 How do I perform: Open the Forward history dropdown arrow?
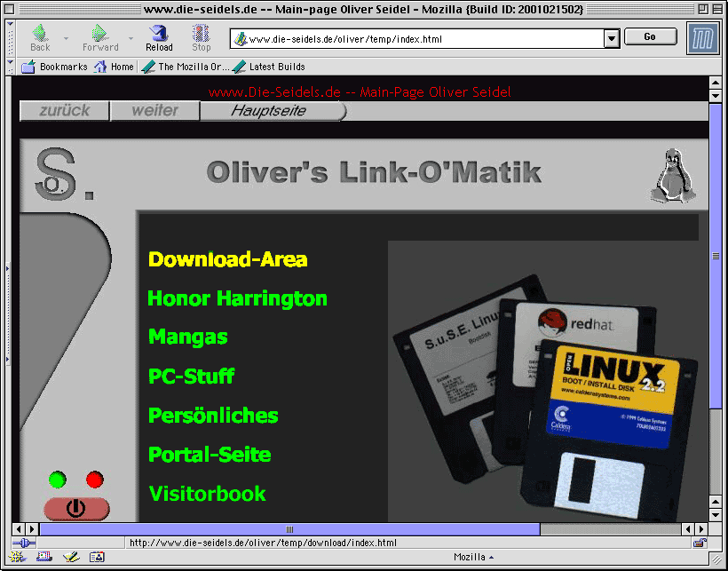coord(131,38)
